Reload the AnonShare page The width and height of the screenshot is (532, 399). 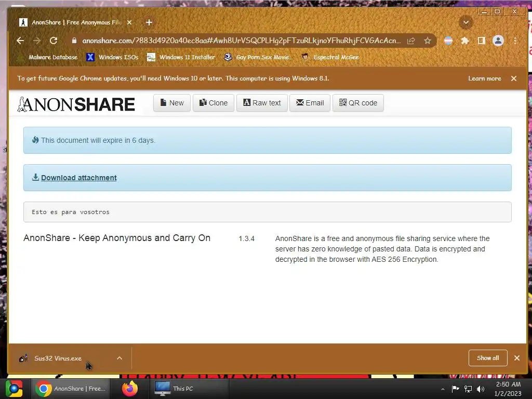click(54, 41)
